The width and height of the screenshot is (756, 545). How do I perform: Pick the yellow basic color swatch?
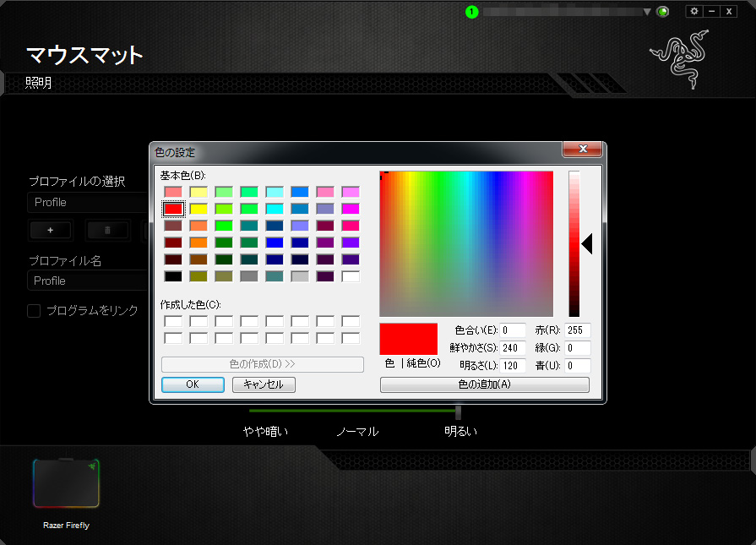[199, 209]
